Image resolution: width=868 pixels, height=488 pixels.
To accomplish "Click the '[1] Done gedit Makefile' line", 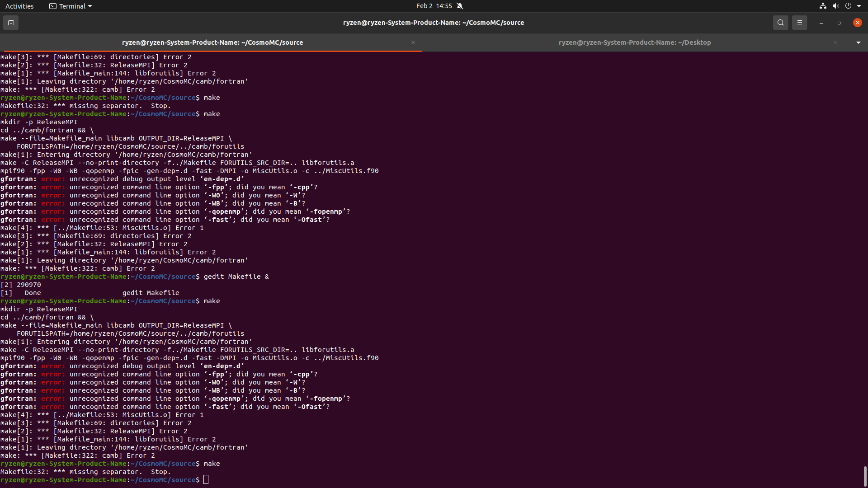I will (x=90, y=293).
